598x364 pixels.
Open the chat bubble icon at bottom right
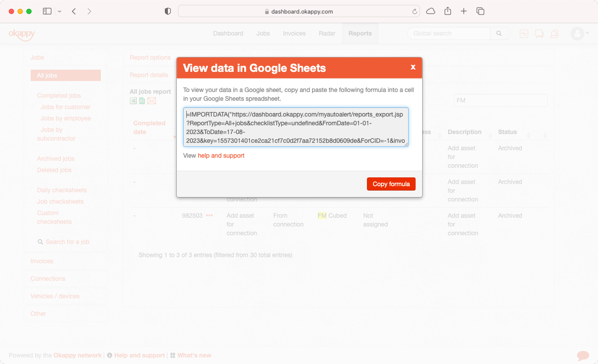pyautogui.click(x=583, y=355)
